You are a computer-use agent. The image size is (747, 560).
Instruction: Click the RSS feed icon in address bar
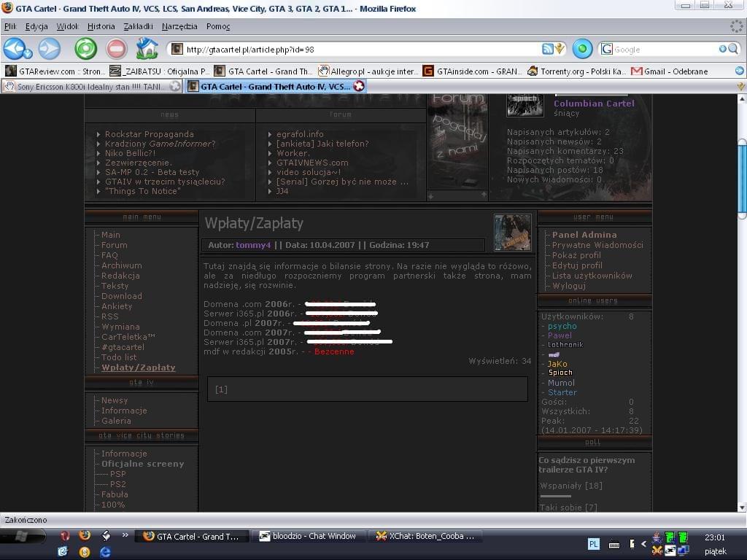click(548, 49)
